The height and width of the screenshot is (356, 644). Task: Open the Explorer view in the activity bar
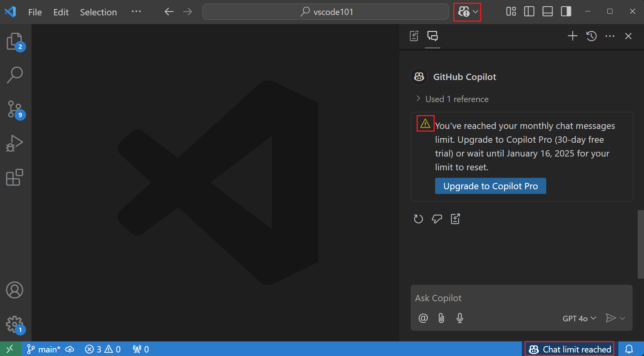(x=15, y=41)
